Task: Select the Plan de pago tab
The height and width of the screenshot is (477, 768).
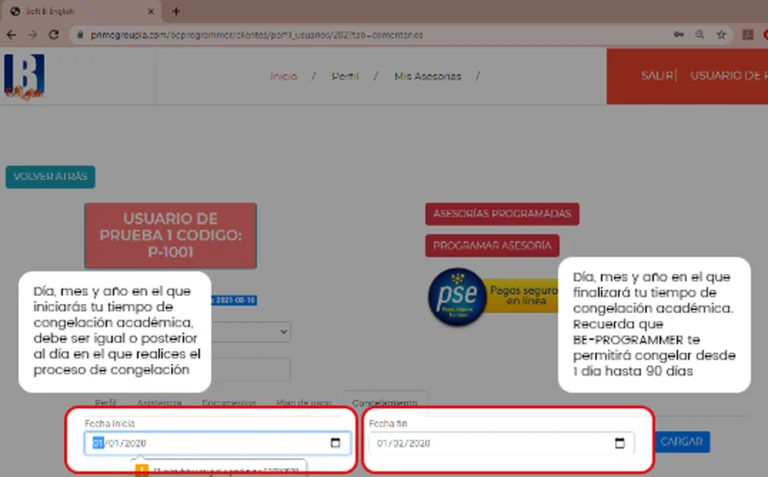Action: (303, 402)
